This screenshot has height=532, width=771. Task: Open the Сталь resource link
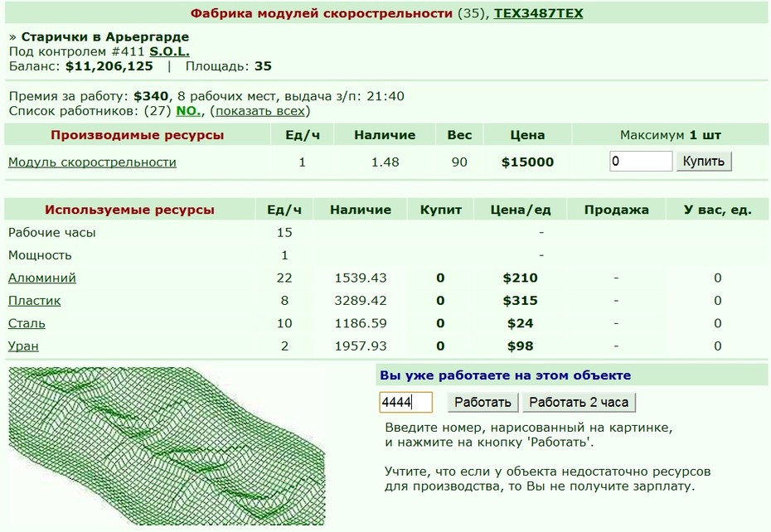(x=27, y=323)
